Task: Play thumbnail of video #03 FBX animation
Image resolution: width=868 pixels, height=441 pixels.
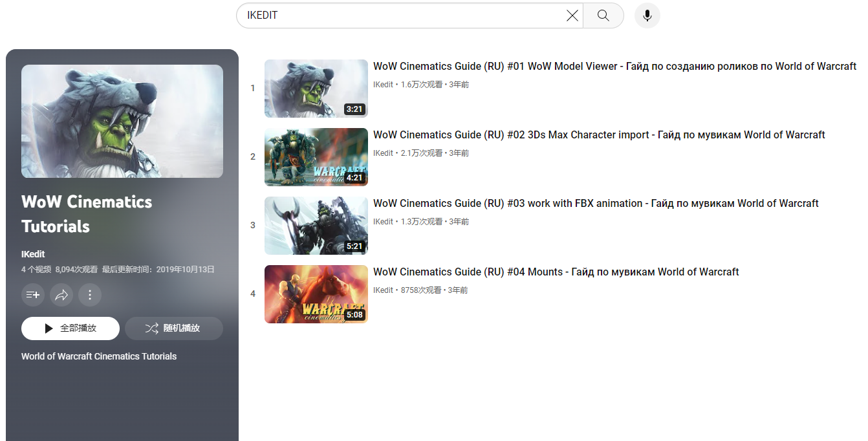Action: (316, 226)
